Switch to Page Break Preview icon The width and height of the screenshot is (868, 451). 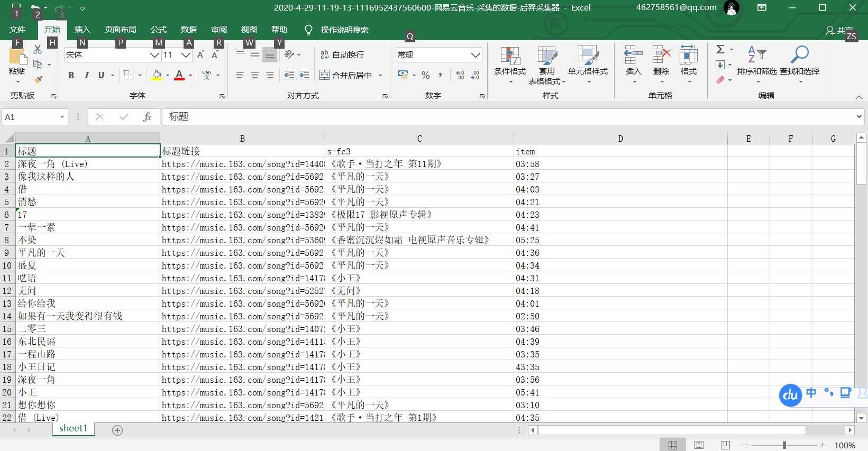(x=725, y=445)
